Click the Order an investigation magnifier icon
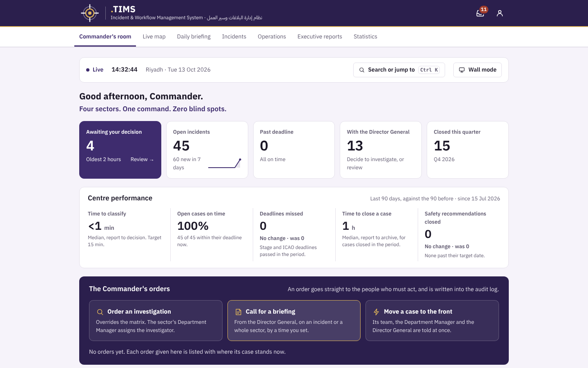Viewport: 588px width, 368px height. [100, 312]
